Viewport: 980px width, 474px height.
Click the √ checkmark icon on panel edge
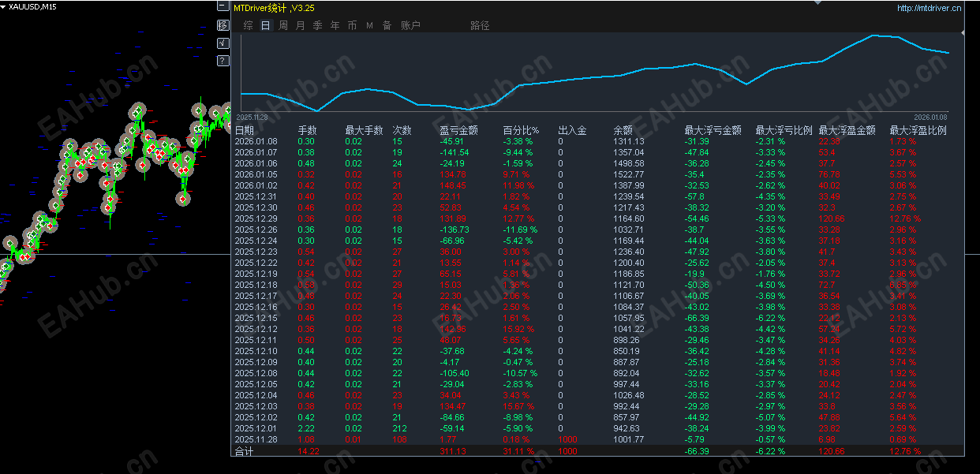[x=223, y=43]
